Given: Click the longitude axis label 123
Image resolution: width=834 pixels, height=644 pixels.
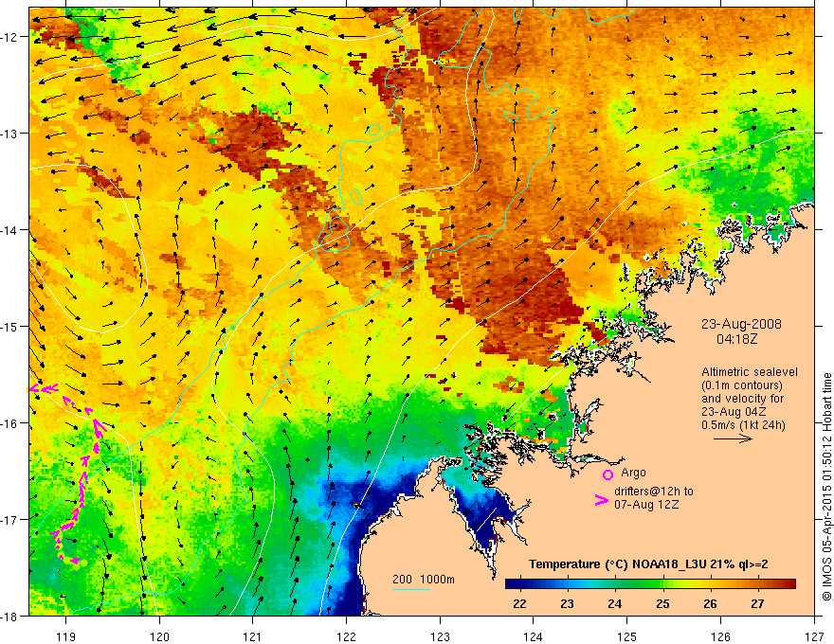Looking at the screenshot, I should pyautogui.click(x=440, y=636).
